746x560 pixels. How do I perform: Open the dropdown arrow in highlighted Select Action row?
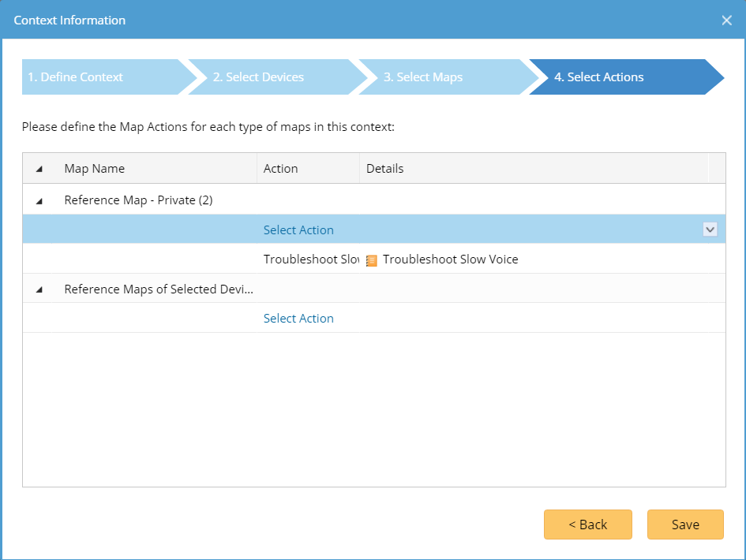(710, 230)
